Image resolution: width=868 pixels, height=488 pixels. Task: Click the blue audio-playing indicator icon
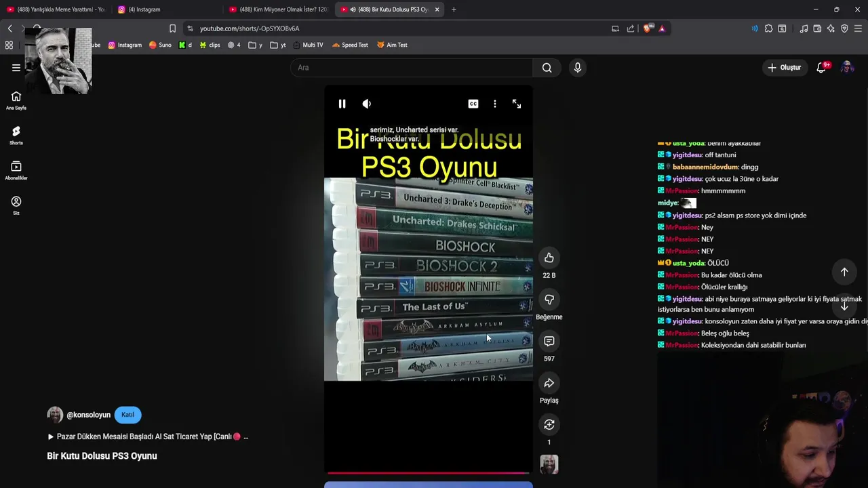(755, 28)
